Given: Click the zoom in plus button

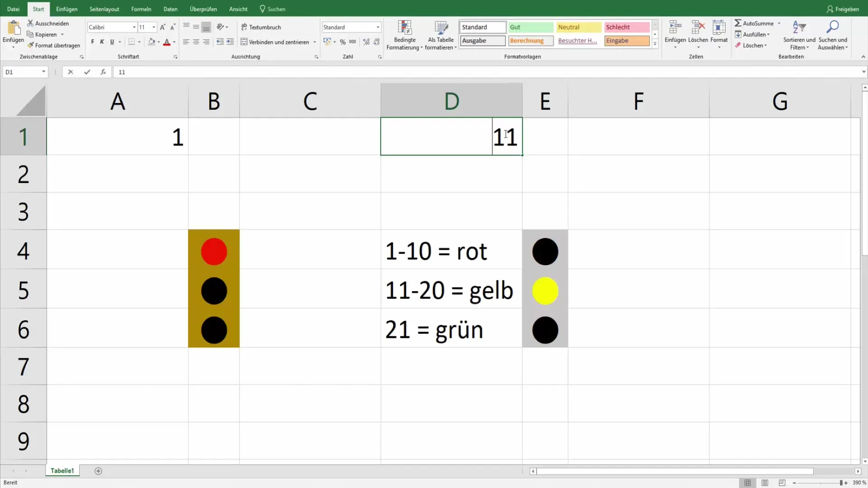Looking at the screenshot, I should point(846,483).
